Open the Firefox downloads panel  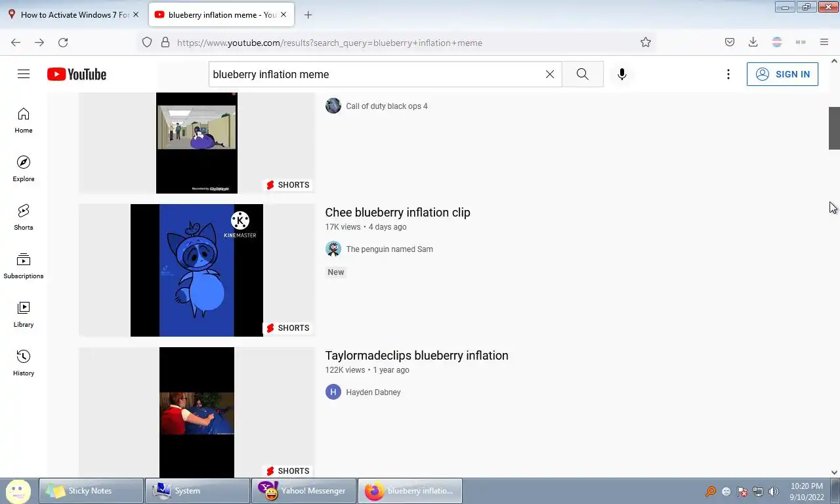[753, 43]
